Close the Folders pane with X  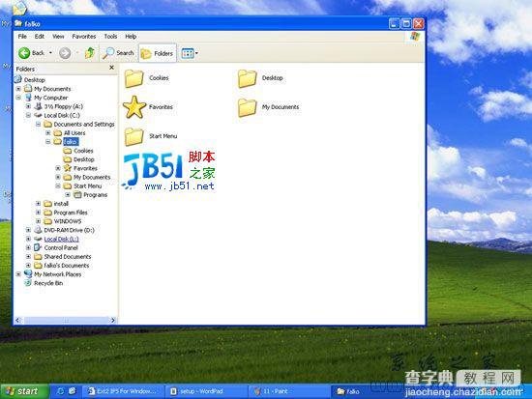point(111,68)
